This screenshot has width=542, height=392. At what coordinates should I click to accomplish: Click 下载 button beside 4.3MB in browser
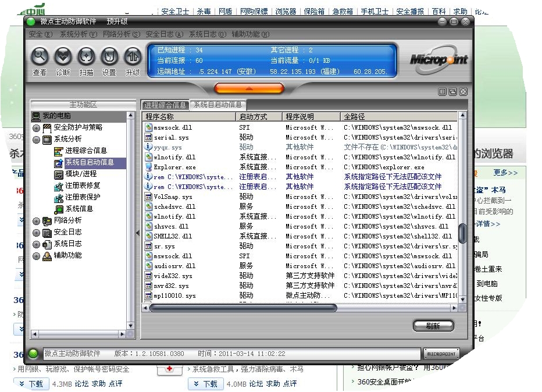[32, 384]
